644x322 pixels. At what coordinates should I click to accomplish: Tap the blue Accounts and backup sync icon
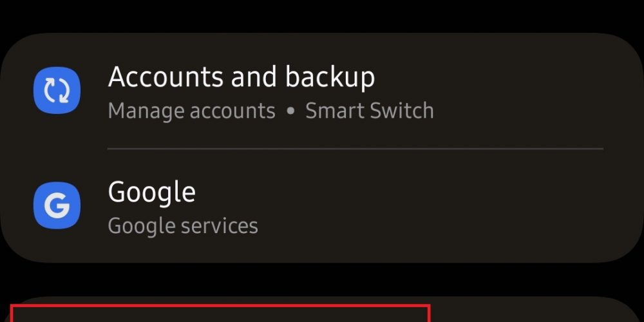(x=57, y=91)
